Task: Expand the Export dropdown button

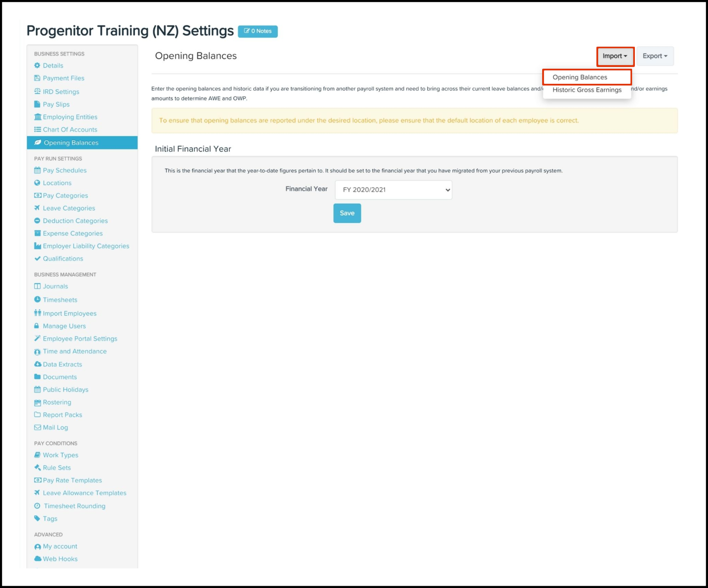Action: [x=655, y=56]
